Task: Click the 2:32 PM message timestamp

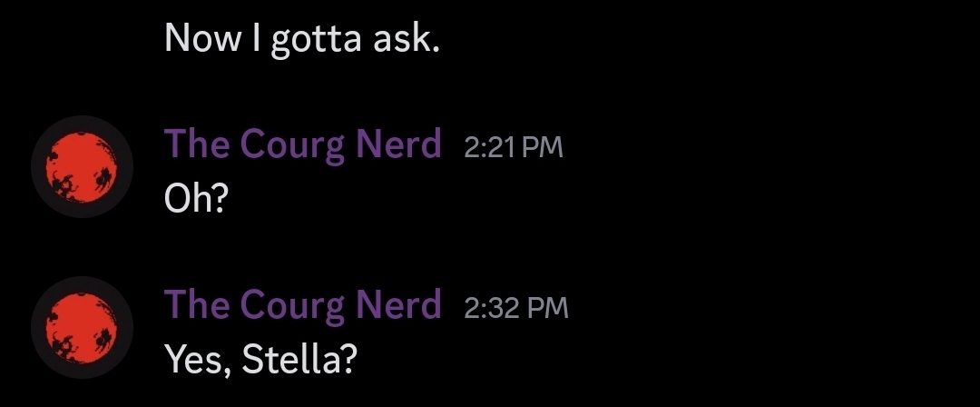Action: coord(515,308)
